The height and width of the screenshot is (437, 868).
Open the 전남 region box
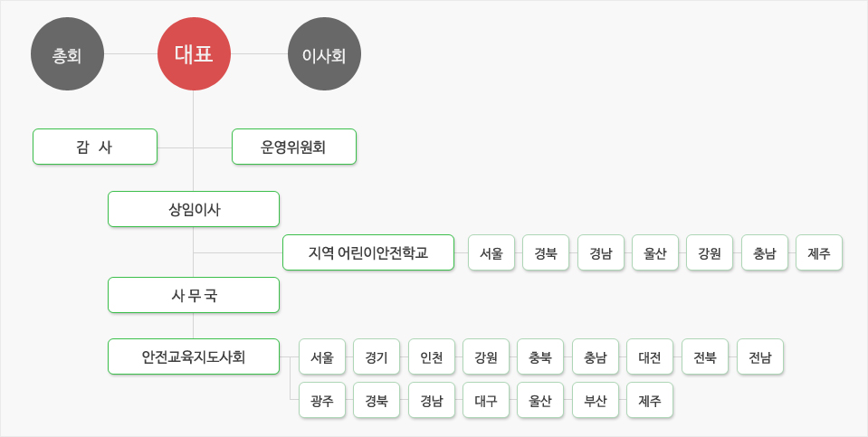click(760, 356)
